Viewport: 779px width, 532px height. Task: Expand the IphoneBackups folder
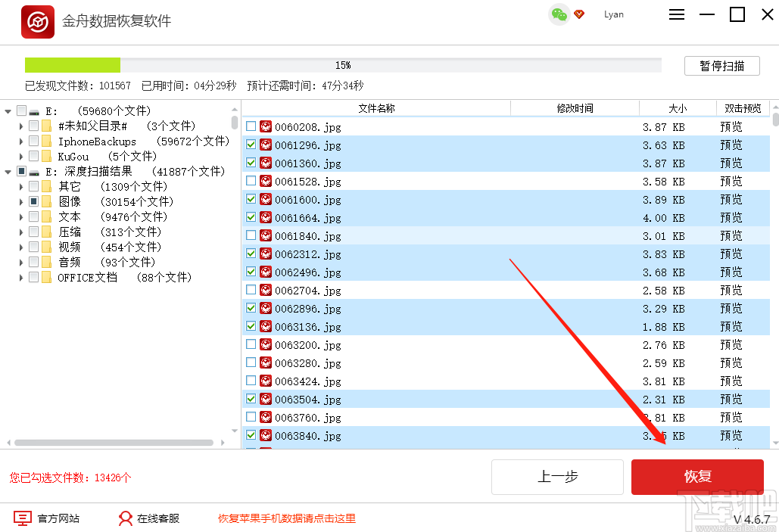(x=21, y=142)
